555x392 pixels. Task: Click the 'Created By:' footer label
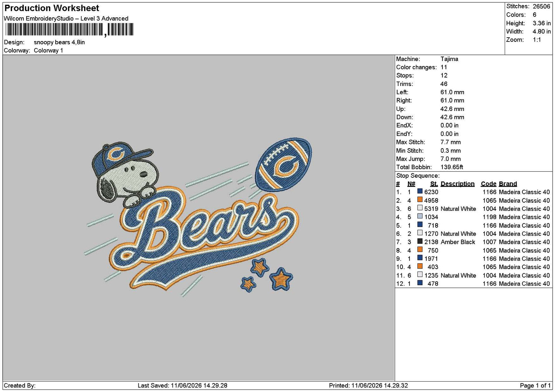pos(20,385)
